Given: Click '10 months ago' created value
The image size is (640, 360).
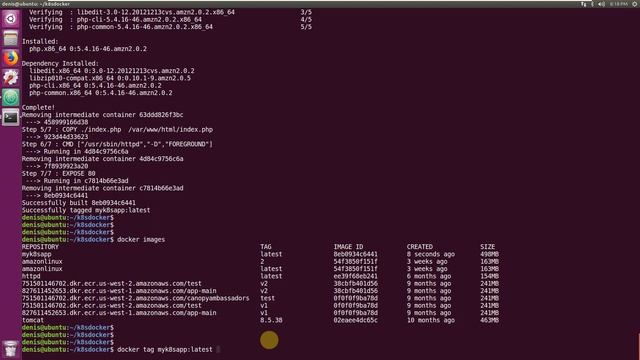Looking at the screenshot, I should [x=431, y=320].
